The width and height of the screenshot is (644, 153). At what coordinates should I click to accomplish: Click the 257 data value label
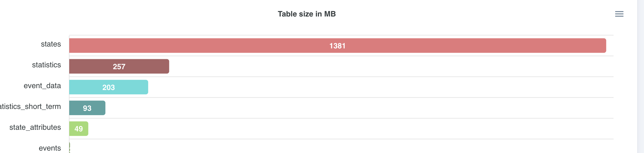coord(119,67)
